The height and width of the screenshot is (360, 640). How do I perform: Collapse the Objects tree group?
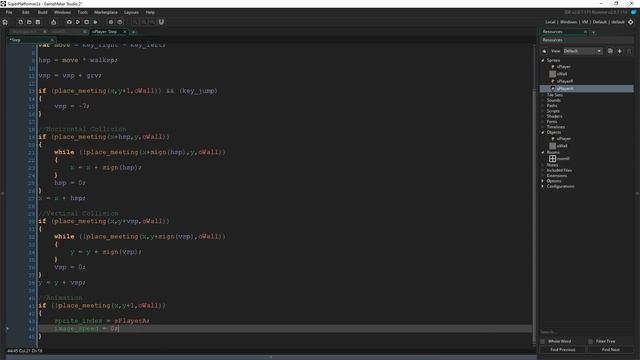pos(543,132)
